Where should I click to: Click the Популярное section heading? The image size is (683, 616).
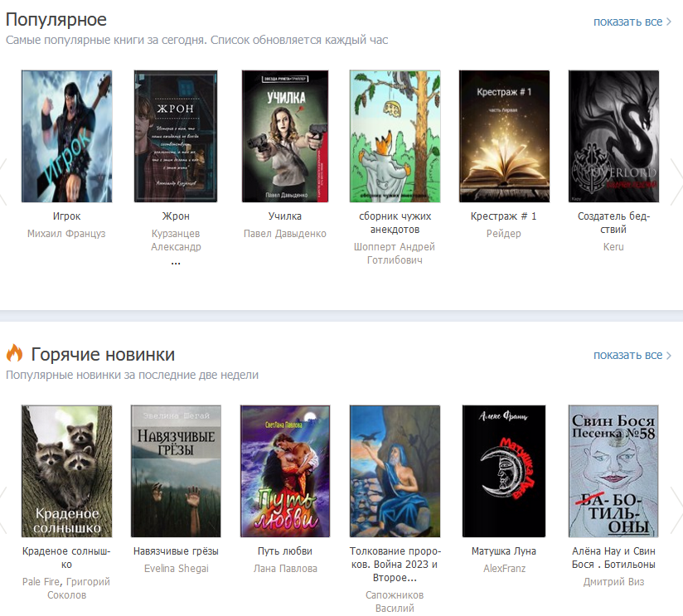[56, 20]
